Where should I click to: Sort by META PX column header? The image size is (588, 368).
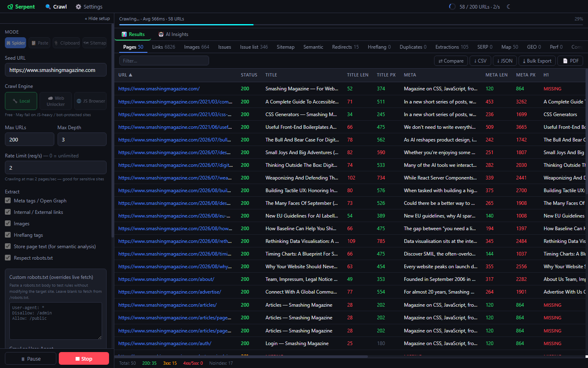pos(526,75)
